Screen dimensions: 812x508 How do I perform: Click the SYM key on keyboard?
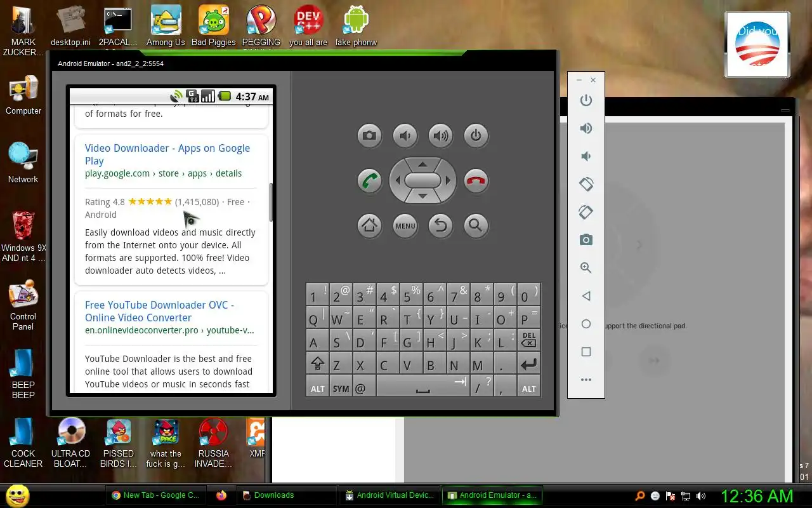(341, 387)
